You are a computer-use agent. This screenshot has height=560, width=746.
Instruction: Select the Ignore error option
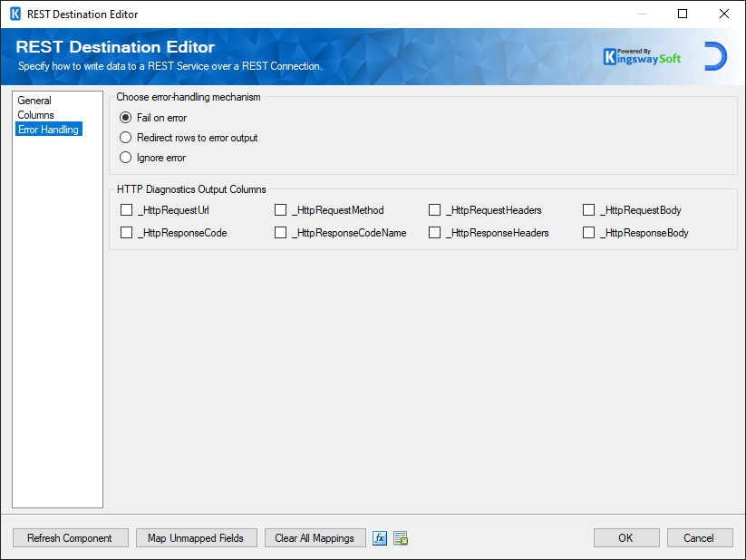[x=125, y=157]
